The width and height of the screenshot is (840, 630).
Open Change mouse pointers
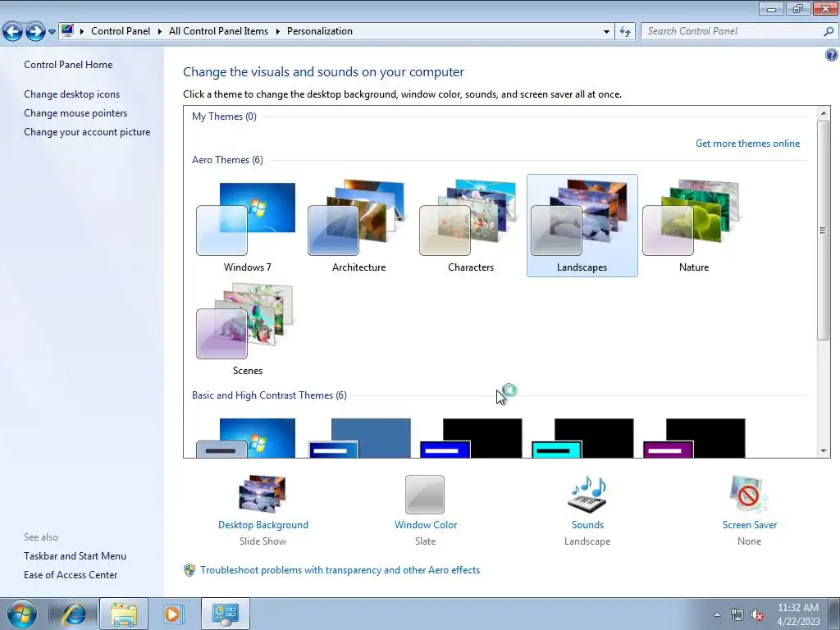(75, 113)
